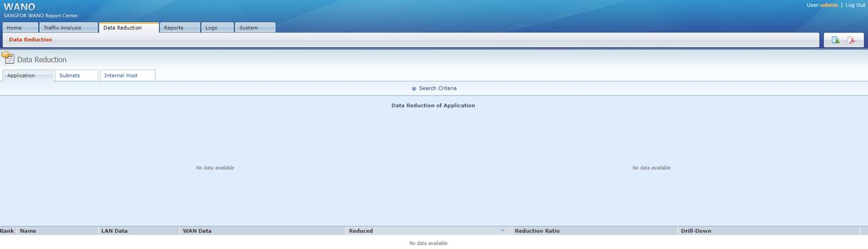This screenshot has width=868, height=249.
Task: Select the Application sub-tab
Action: 28,75
